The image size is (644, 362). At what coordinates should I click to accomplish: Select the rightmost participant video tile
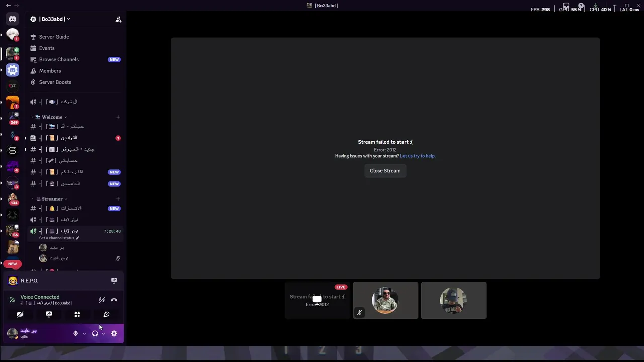453,300
